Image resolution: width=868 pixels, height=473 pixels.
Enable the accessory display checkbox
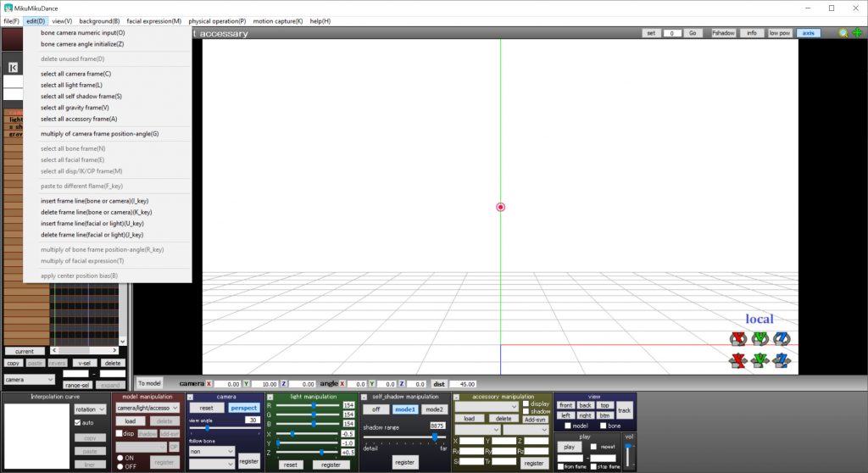pyautogui.click(x=526, y=403)
